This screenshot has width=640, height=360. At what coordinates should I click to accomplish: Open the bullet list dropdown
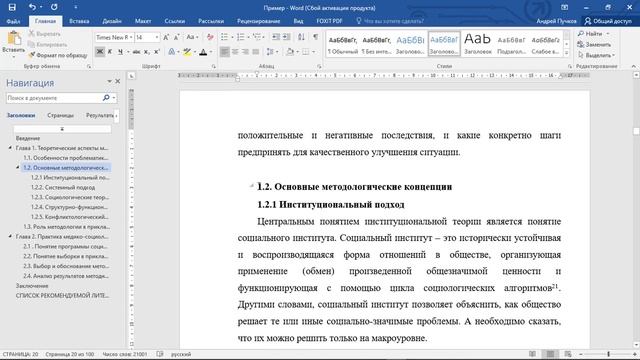pos(232,38)
